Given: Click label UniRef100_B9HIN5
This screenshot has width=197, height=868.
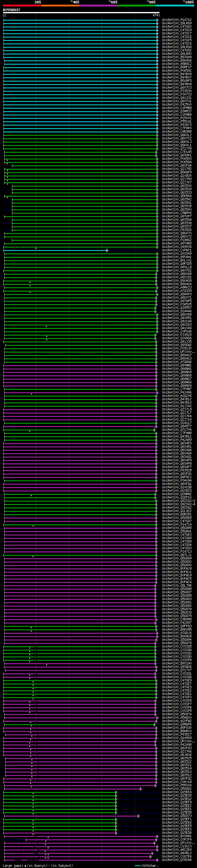Looking at the screenshot, I should pos(177,629).
